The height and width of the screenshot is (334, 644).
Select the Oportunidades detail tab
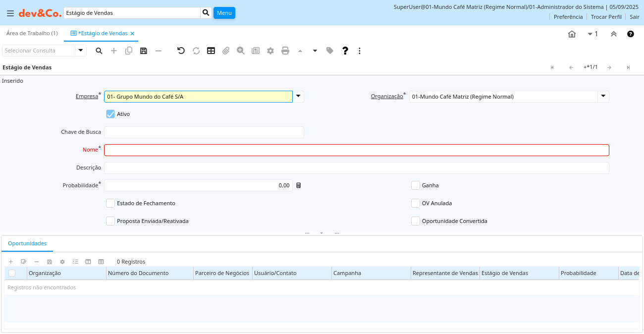27,243
